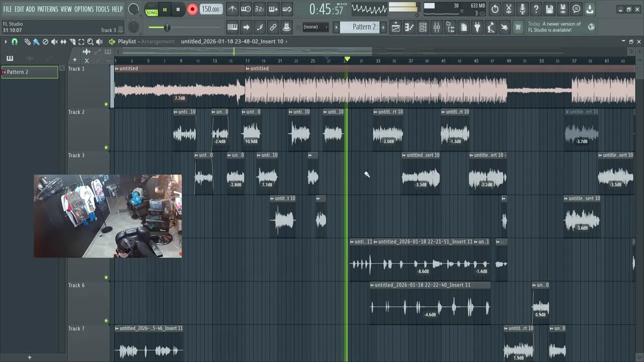
Task: Toggle step editing mode
Action: point(260,27)
